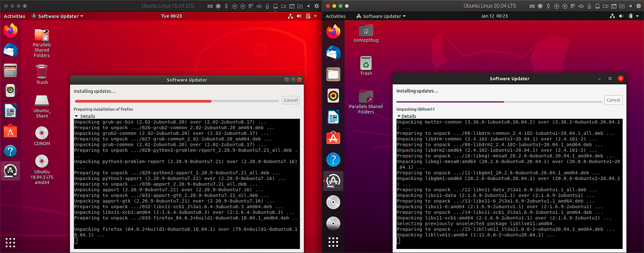This screenshot has height=253, width=644.
Task: Open system menu arrow in Ubuntu 20.04 top bar
Action: click(638, 16)
